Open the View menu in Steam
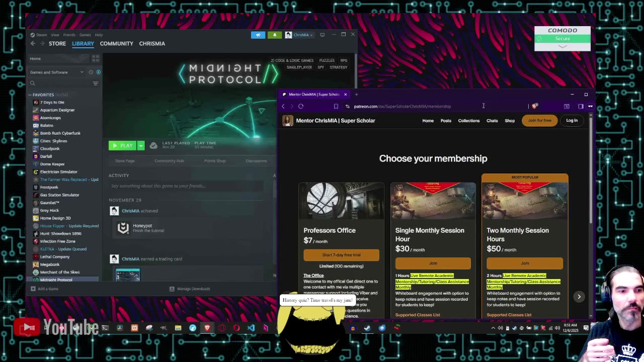This screenshot has height=362, width=644. (x=55, y=35)
